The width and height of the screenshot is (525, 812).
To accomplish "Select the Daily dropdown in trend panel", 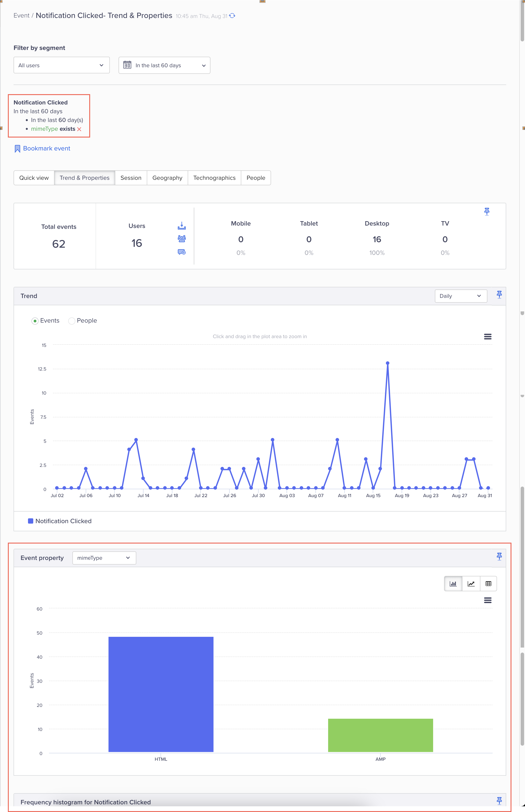I will coord(460,295).
